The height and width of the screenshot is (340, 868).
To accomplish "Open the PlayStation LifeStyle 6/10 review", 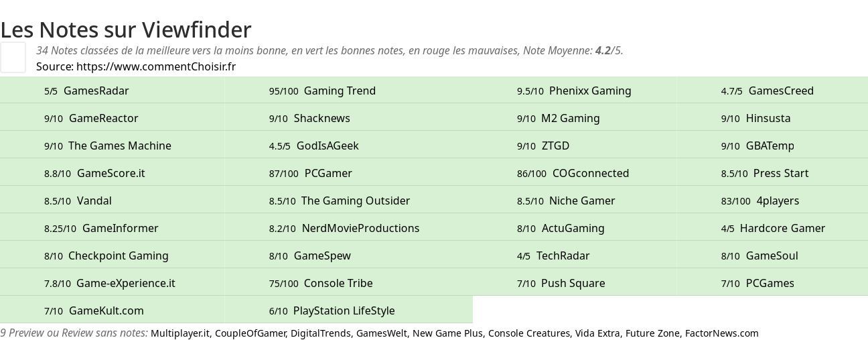I will point(348,310).
